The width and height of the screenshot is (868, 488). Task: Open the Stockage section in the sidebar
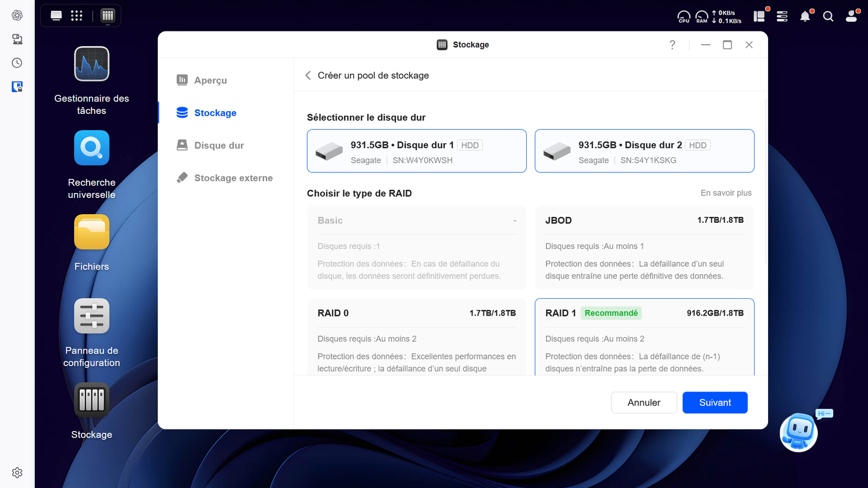coord(215,112)
